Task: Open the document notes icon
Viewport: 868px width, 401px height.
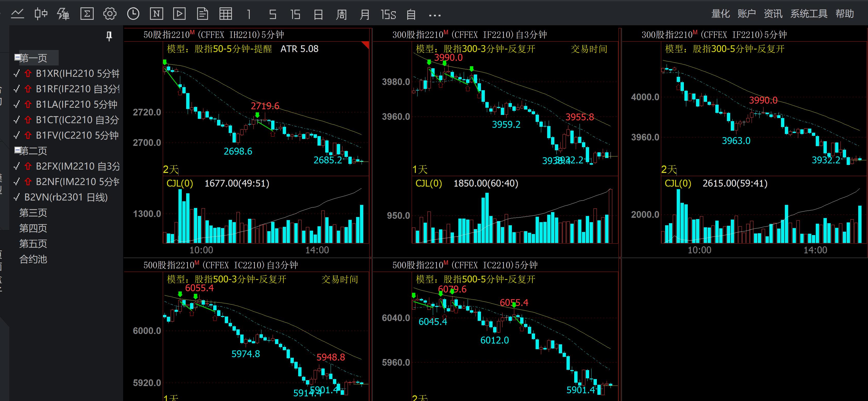Action: [202, 14]
